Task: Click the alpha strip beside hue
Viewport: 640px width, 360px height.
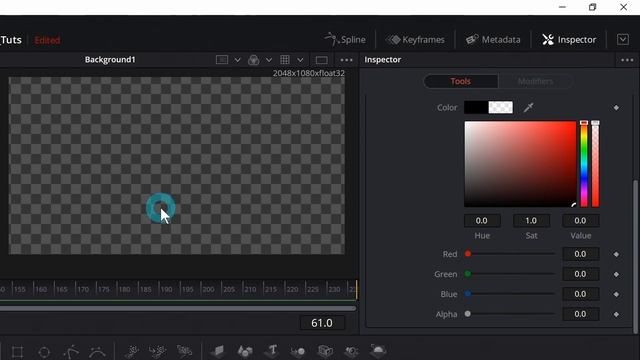Action: click(x=596, y=164)
